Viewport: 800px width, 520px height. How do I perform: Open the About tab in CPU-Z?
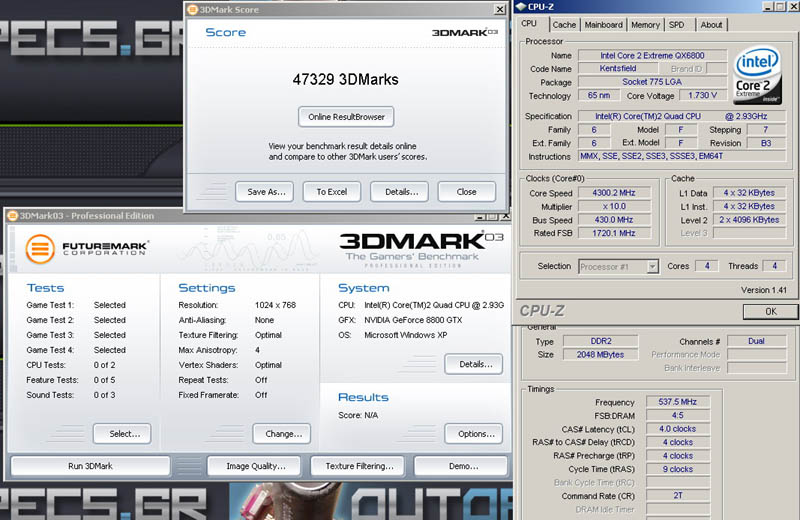[711, 24]
